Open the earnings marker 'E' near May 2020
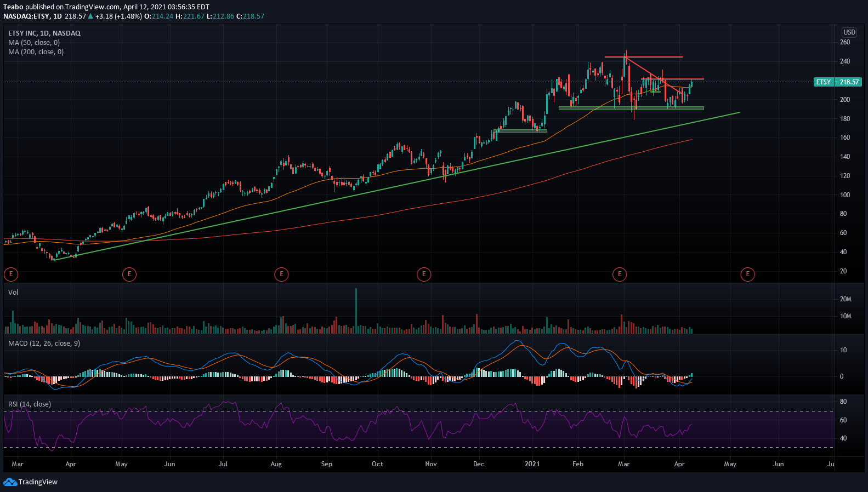 tap(129, 274)
